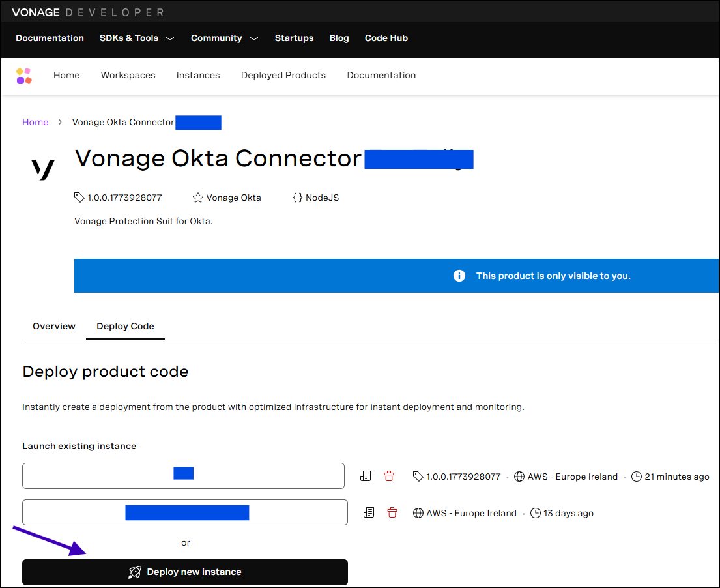Switch to the Overview tab
The height and width of the screenshot is (588, 720).
[x=53, y=326]
